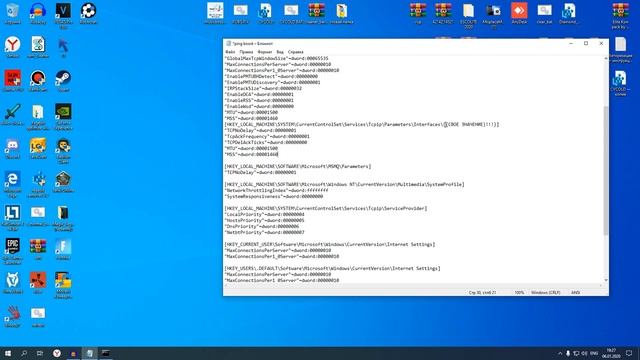Click the "TCPDelAckTicks" line
Image resolution: width=640 pixels, height=360 pixels.
pos(266,142)
